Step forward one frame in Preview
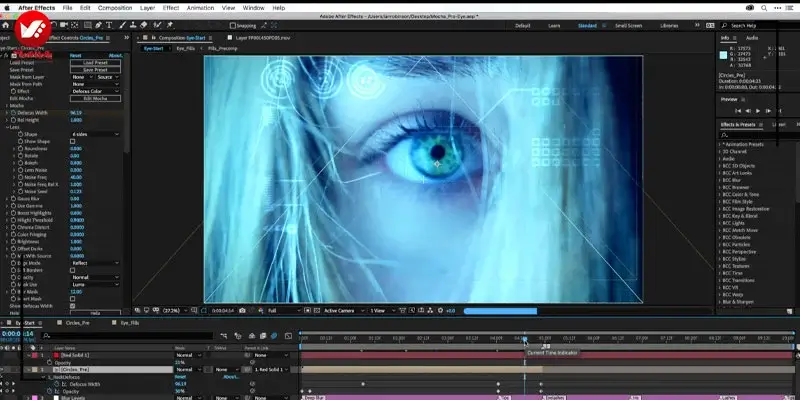800x400 pixels. coord(768,111)
